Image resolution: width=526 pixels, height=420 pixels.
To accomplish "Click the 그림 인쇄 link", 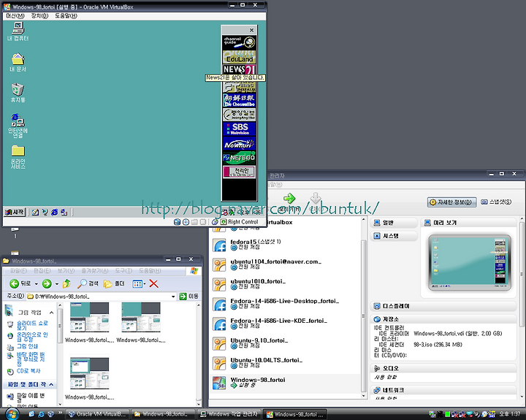I will click(x=28, y=346).
